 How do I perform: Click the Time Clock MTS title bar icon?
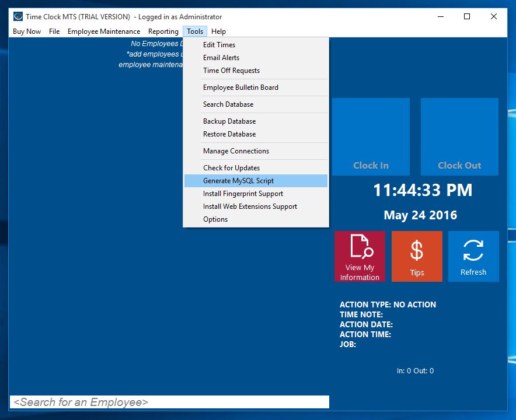[18, 16]
